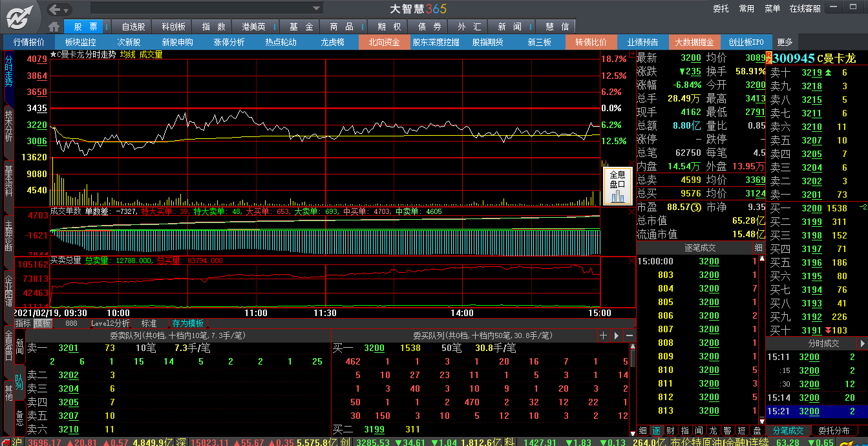The width and height of the screenshot is (868, 446).
Task: Select the 标准 template
Action: coord(149,323)
